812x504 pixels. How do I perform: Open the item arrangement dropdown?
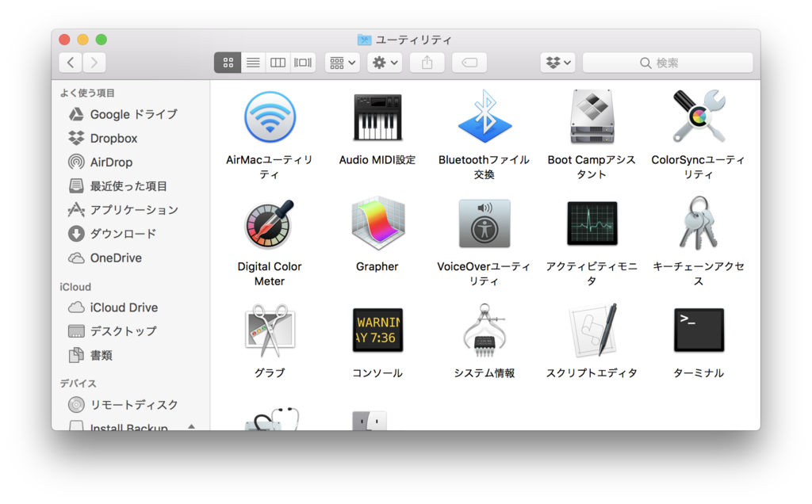click(341, 62)
